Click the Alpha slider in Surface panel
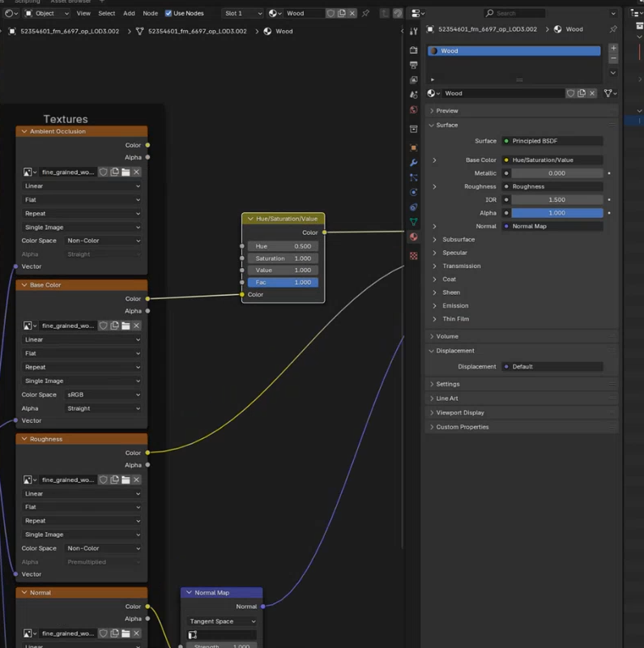This screenshot has height=648, width=644. pos(557,213)
